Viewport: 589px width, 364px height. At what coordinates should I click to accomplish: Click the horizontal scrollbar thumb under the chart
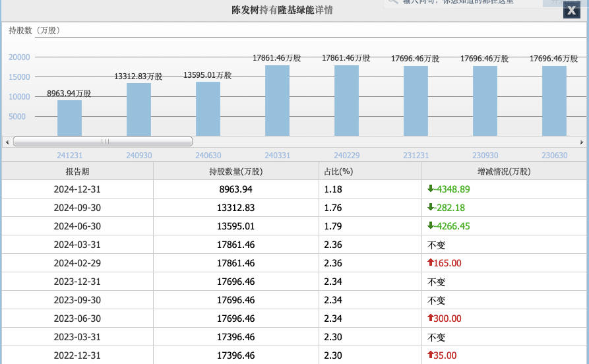(x=103, y=142)
